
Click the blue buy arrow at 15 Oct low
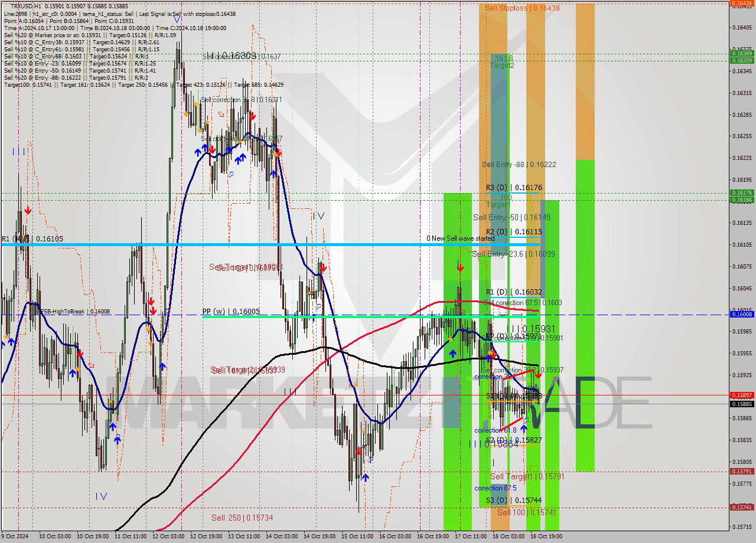coord(365,477)
